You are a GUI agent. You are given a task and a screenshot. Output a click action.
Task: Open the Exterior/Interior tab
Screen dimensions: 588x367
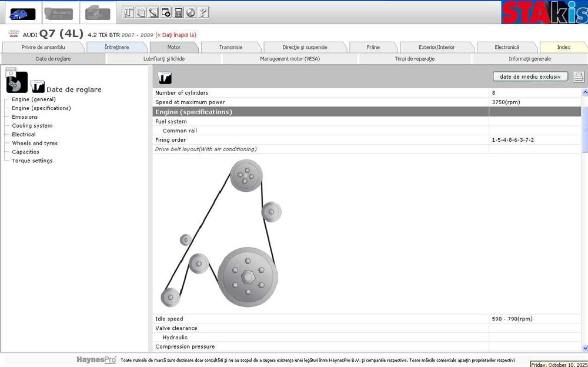(436, 47)
